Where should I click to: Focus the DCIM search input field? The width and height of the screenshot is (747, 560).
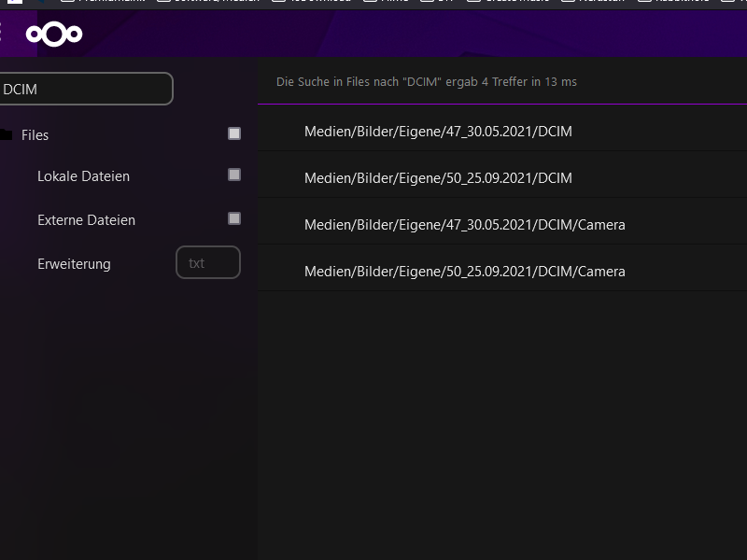[x=85, y=89]
